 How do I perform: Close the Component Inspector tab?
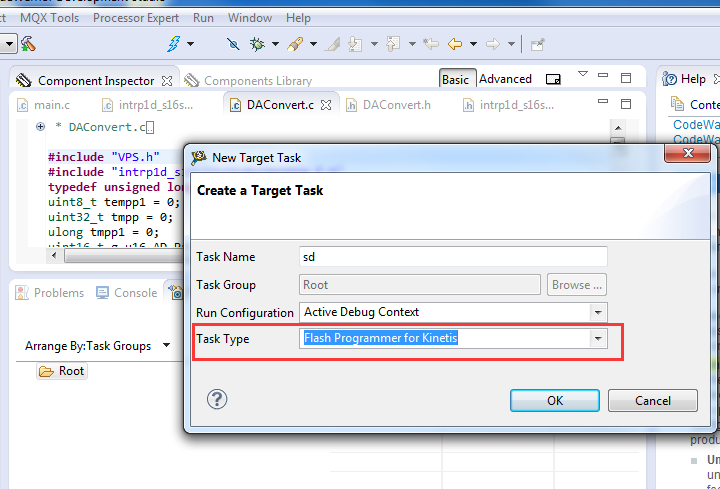[x=167, y=81]
